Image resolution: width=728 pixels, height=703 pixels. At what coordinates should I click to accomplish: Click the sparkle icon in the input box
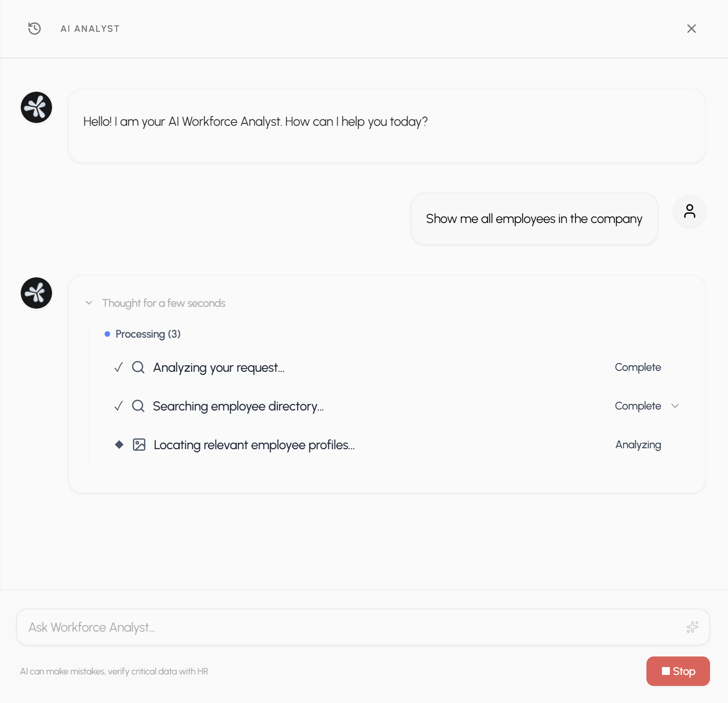tap(692, 627)
